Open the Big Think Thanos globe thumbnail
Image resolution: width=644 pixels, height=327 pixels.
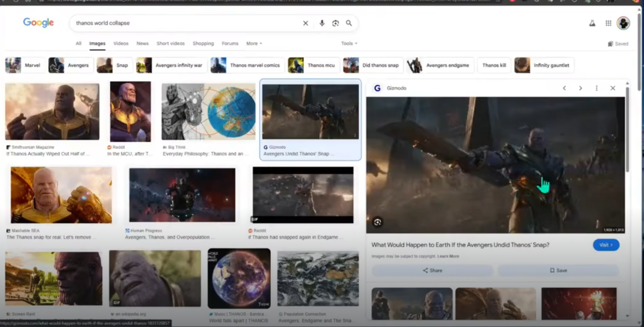click(208, 112)
